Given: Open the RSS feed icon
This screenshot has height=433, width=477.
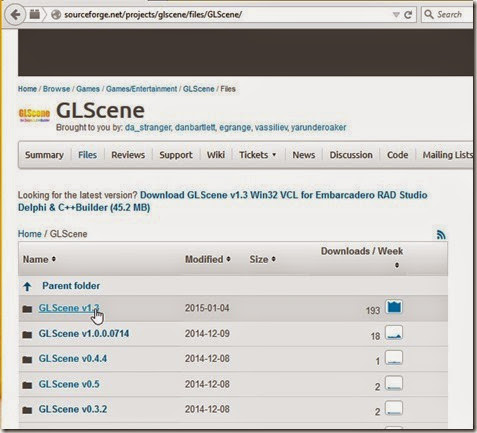Looking at the screenshot, I should pos(441,235).
